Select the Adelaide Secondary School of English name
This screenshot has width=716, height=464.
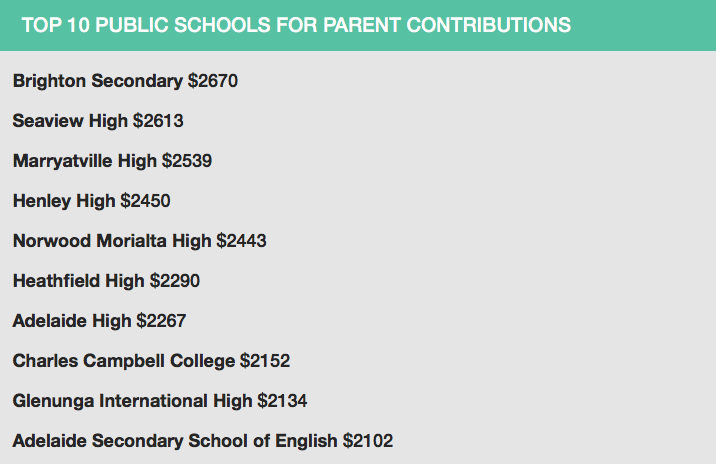(175, 441)
